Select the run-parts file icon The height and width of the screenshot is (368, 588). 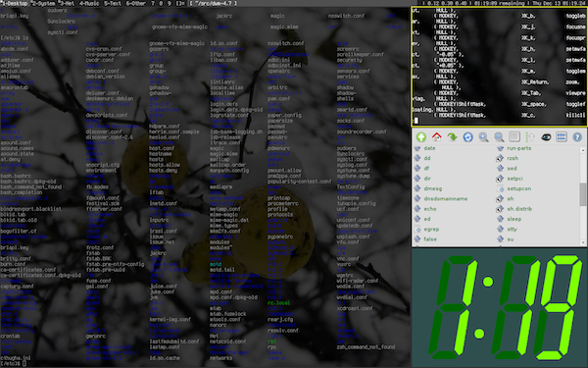500,148
